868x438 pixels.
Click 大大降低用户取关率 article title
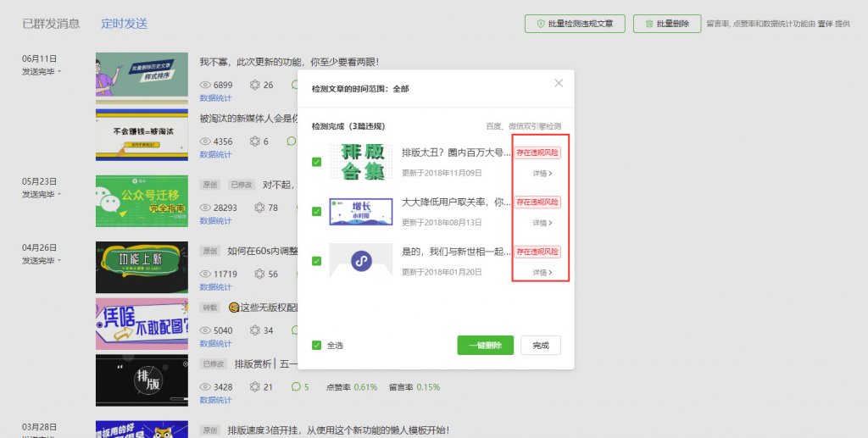(456, 202)
